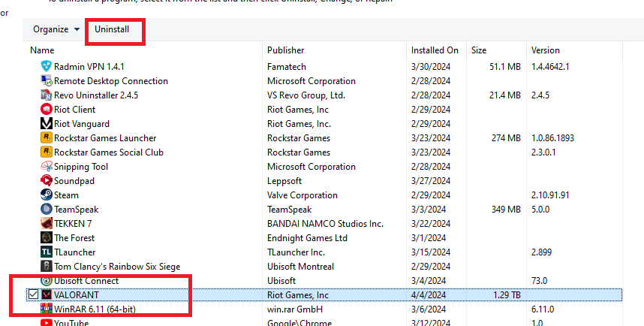The height and width of the screenshot is (326, 644).
Task: Click the Soundpad name text
Action: (x=74, y=181)
